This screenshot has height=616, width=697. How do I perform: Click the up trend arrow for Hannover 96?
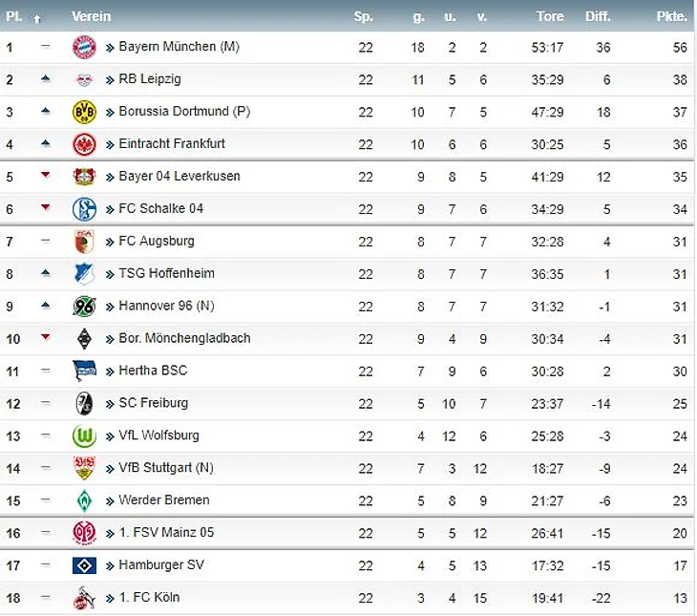(45, 307)
